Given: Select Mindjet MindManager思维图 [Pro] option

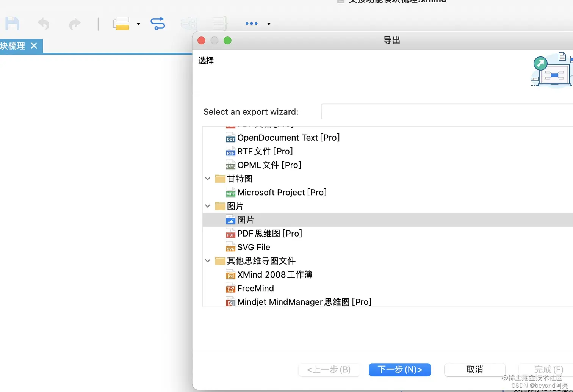Looking at the screenshot, I should point(304,302).
